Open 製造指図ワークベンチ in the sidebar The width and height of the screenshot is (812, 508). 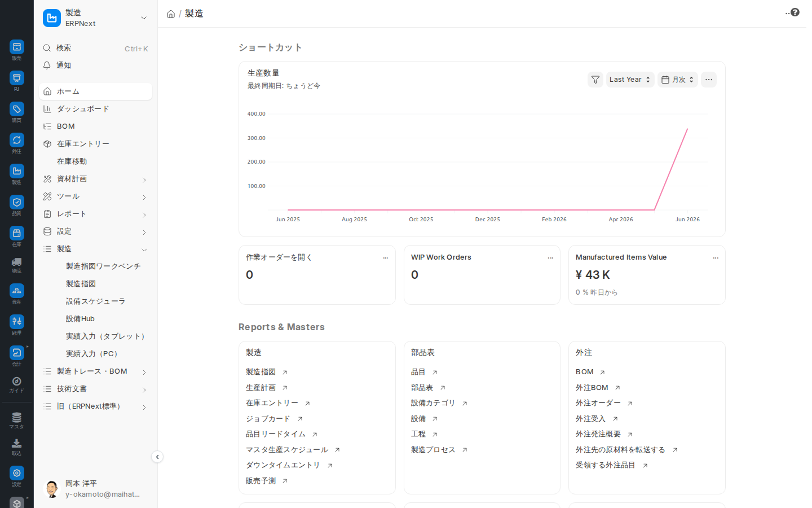(103, 266)
